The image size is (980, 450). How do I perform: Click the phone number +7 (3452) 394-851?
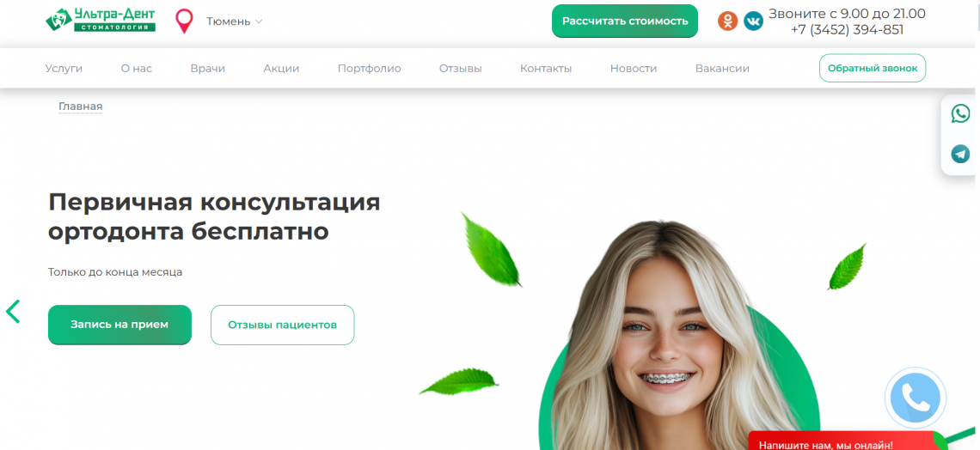(847, 30)
